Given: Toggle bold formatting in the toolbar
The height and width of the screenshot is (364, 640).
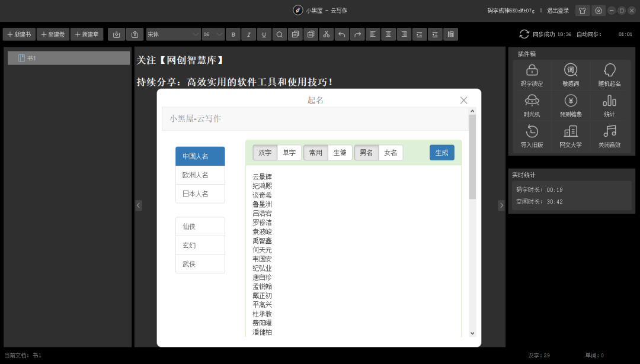Looking at the screenshot, I should [x=233, y=34].
